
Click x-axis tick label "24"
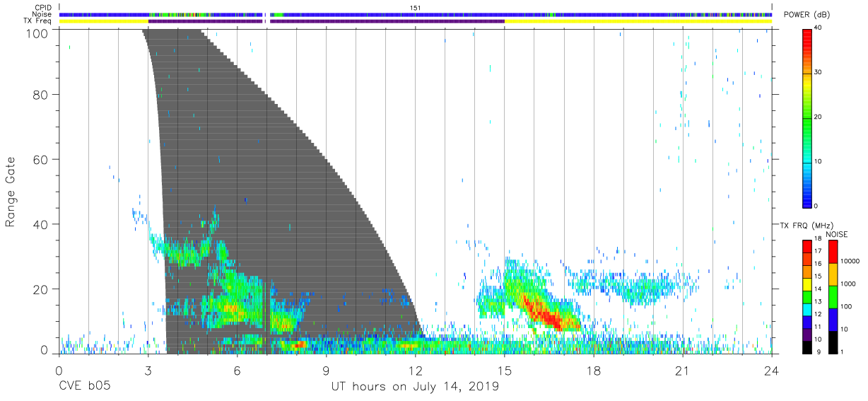tap(771, 369)
